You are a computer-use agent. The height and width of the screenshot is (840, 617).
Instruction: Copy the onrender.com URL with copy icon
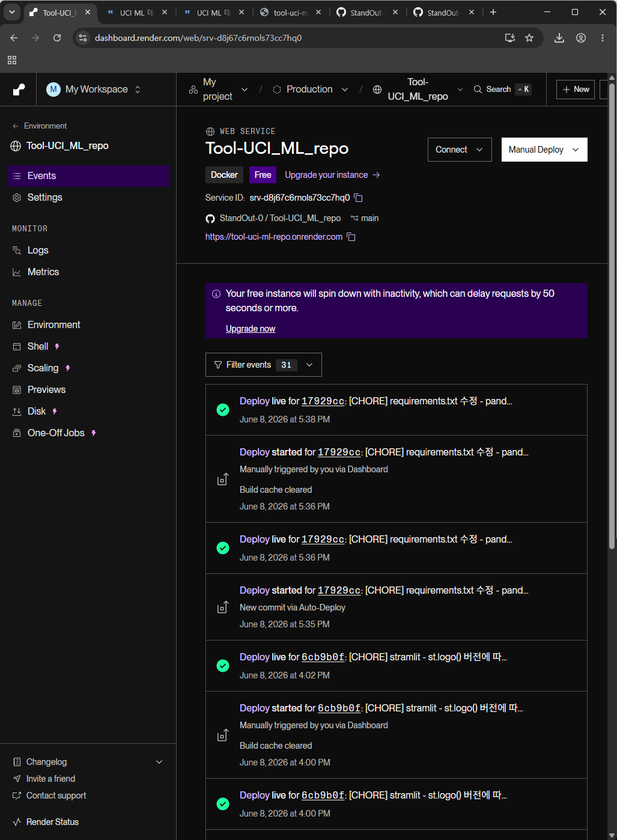click(351, 237)
